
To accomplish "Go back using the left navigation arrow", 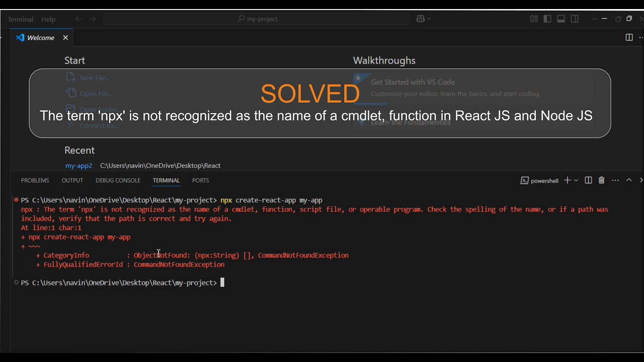I will coord(79,19).
